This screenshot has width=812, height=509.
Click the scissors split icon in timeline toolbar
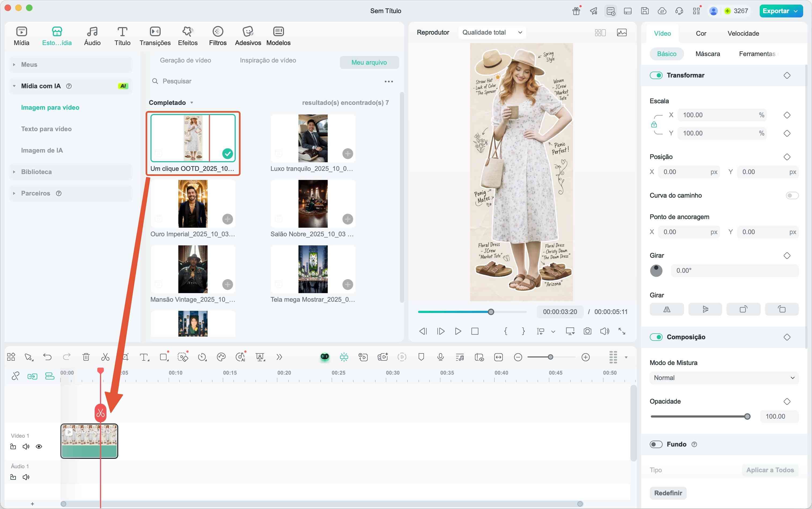point(105,357)
